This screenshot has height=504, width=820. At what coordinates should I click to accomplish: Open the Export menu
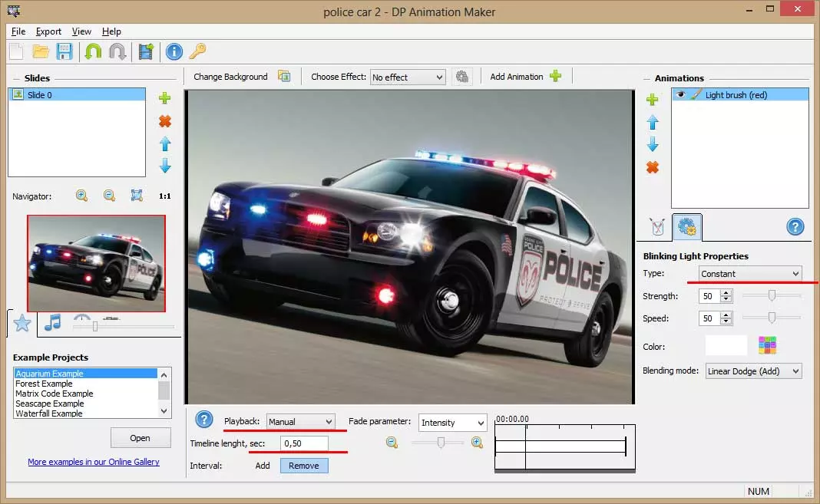[48, 31]
